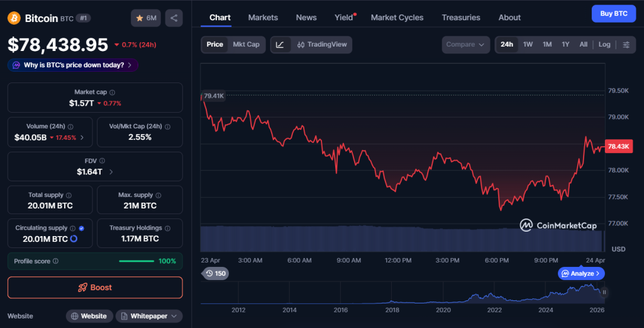Open 'Why is BTC's price down today?'
Image resolution: width=644 pixels, height=328 pixels.
(73, 65)
